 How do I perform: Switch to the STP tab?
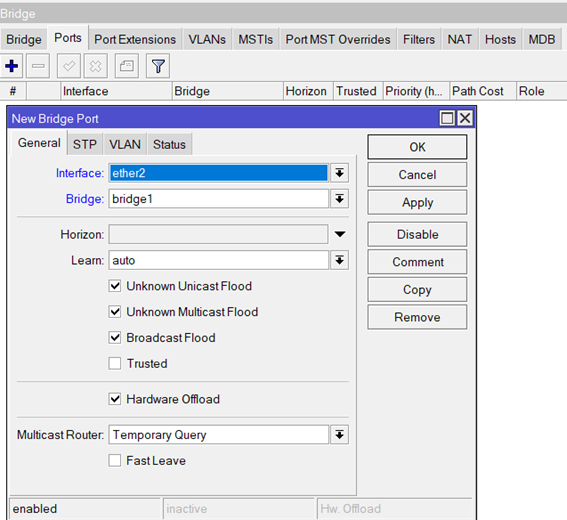(x=85, y=144)
